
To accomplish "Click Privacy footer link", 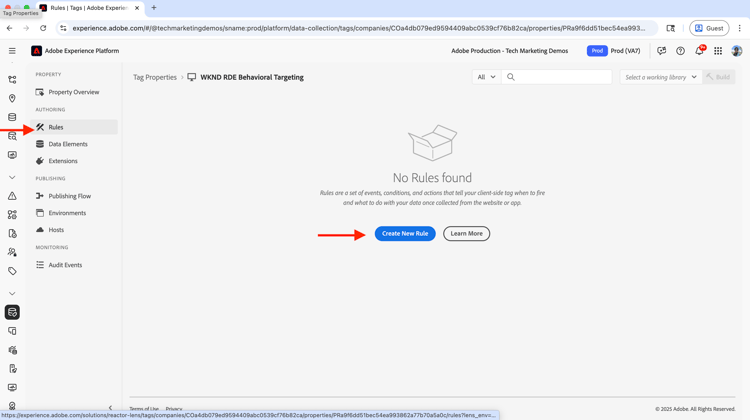I will pyautogui.click(x=174, y=409).
